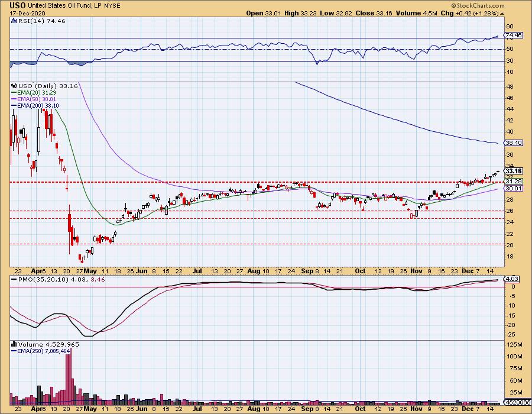Click the 90 RSI axis label
Viewport: 532px width, 414px height.
tap(510, 27)
